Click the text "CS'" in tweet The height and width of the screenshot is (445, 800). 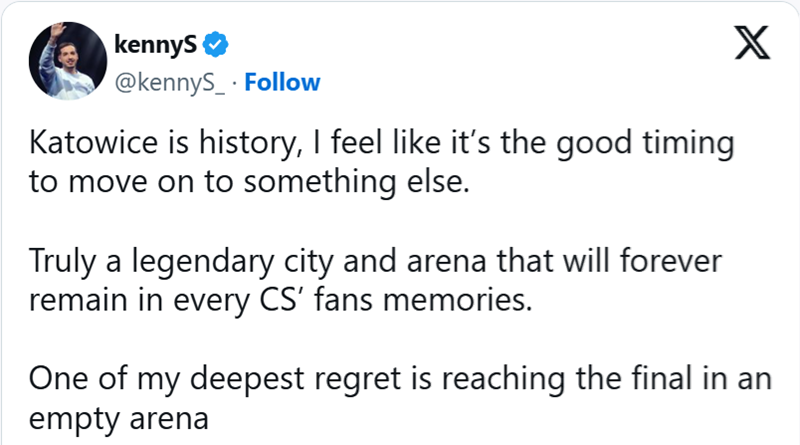(279, 300)
